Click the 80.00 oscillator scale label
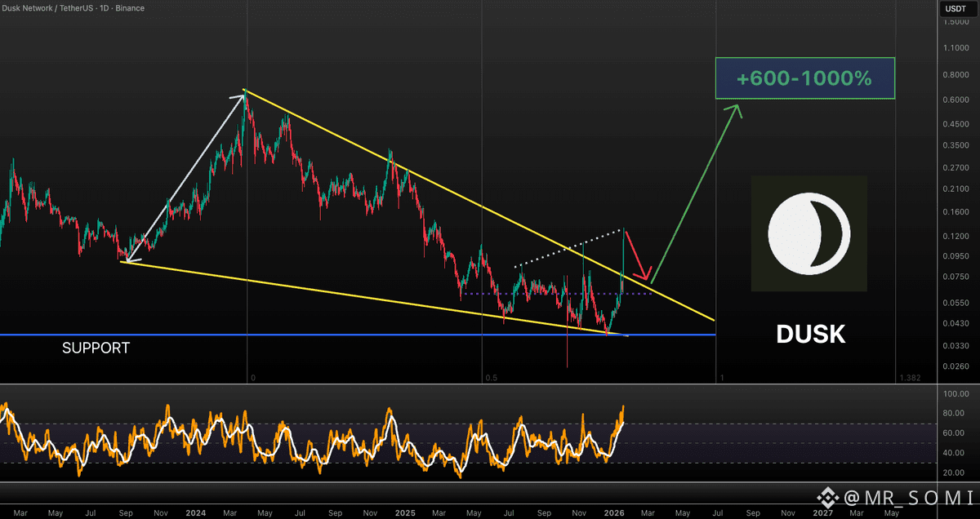Viewport: 980px width, 519px height. coord(954,413)
